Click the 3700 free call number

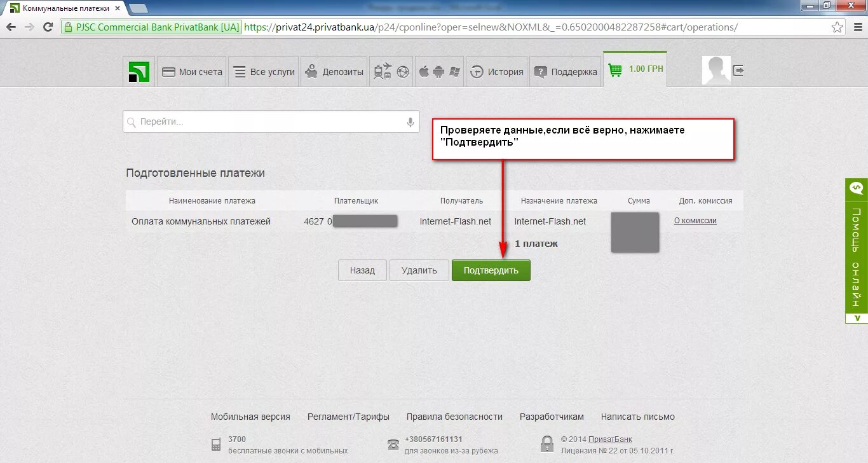[x=237, y=439]
